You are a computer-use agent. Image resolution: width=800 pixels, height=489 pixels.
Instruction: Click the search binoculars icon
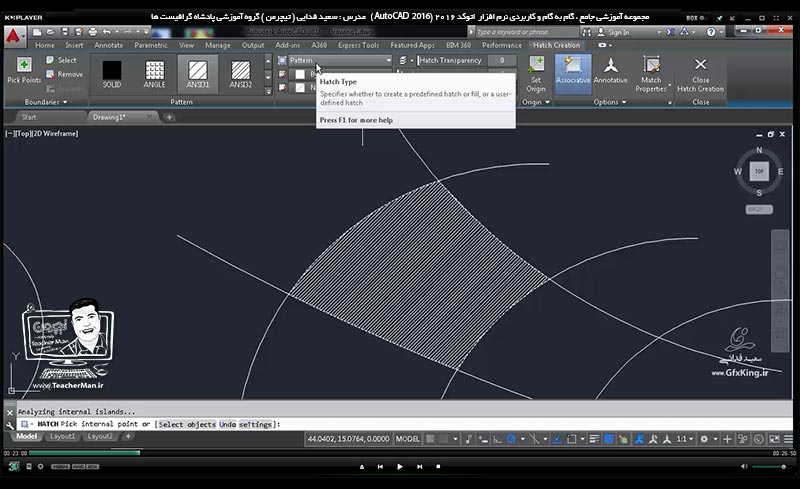(x=587, y=32)
